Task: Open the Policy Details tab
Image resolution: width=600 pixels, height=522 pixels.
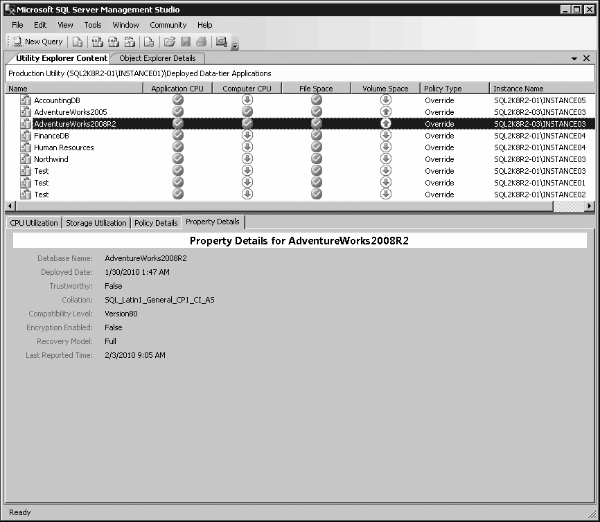Action: (x=156, y=223)
